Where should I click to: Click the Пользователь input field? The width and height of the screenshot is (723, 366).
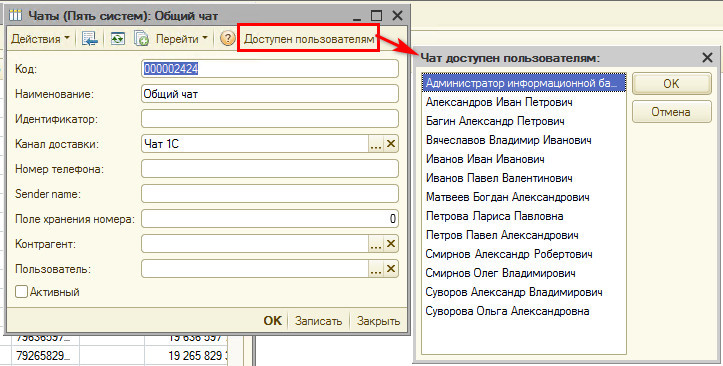pyautogui.click(x=255, y=269)
